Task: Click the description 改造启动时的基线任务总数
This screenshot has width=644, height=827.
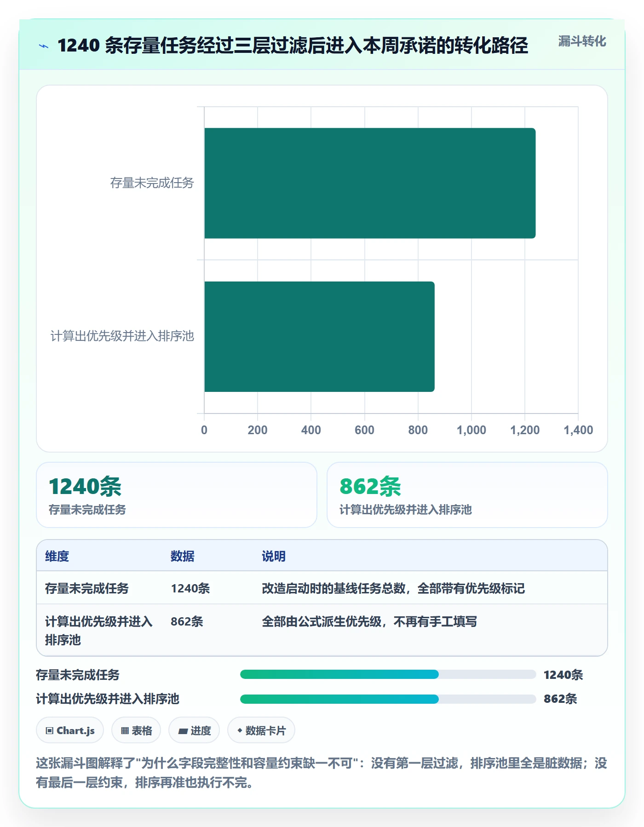Action: (x=393, y=589)
